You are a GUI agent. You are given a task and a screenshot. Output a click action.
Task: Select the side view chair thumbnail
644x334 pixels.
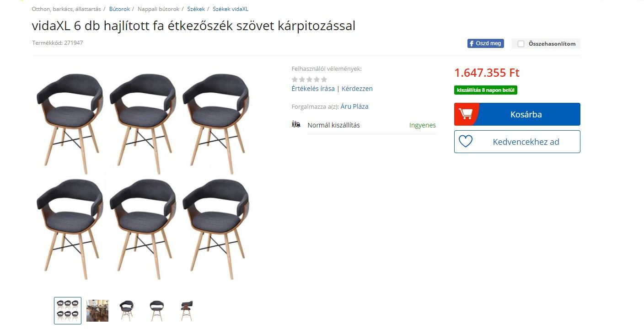186,311
